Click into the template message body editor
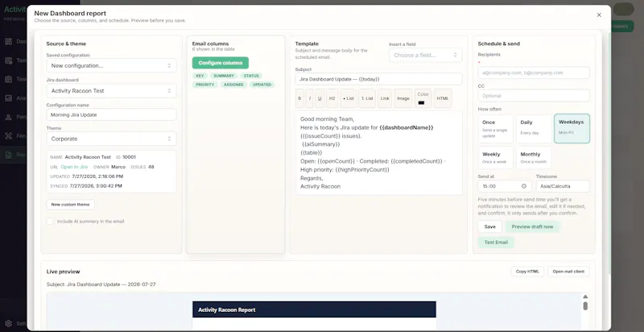The width and height of the screenshot is (644, 332). tap(378, 153)
